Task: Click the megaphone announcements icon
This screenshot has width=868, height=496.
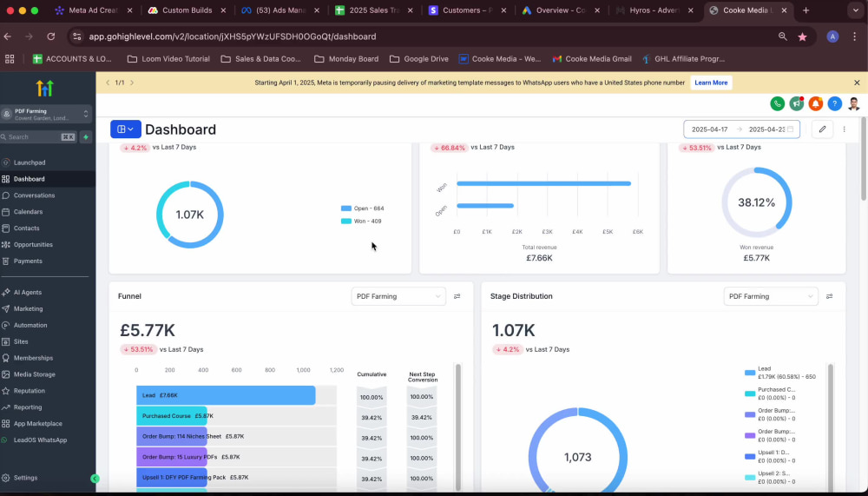Action: (797, 103)
